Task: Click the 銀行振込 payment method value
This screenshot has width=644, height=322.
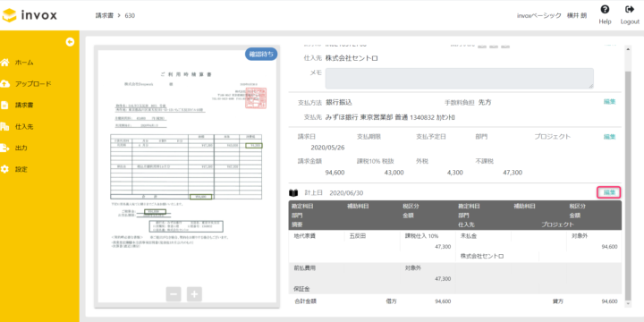Action: coord(339,102)
